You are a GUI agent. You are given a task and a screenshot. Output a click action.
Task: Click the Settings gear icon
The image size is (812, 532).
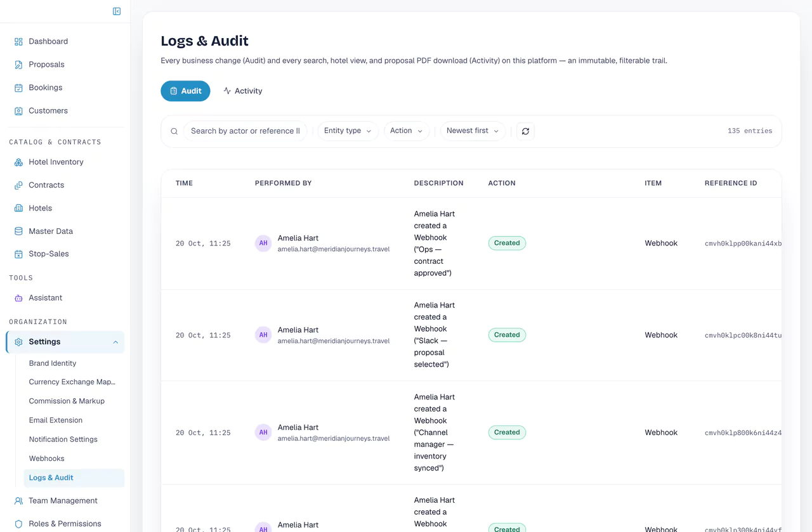(x=18, y=342)
